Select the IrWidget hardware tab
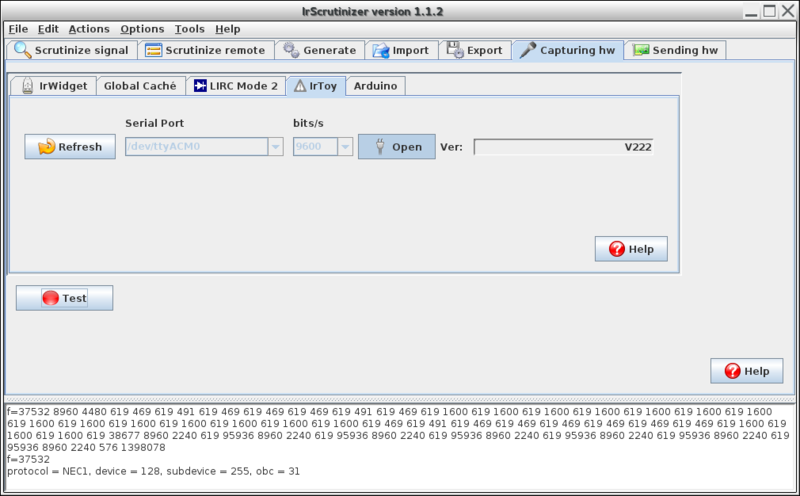The width and height of the screenshot is (800, 496). pyautogui.click(x=54, y=86)
